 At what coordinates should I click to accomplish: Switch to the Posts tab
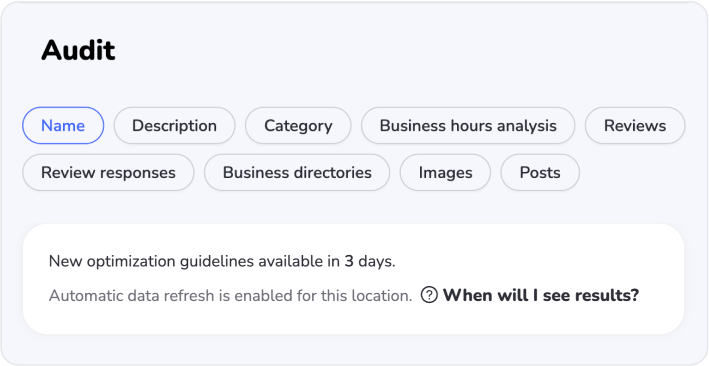(540, 172)
